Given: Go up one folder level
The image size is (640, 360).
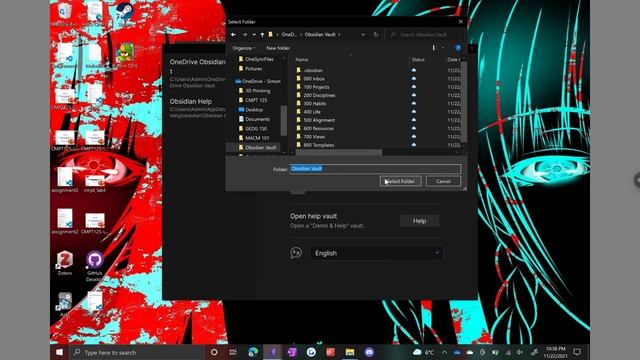Looking at the screenshot, I should tap(262, 35).
